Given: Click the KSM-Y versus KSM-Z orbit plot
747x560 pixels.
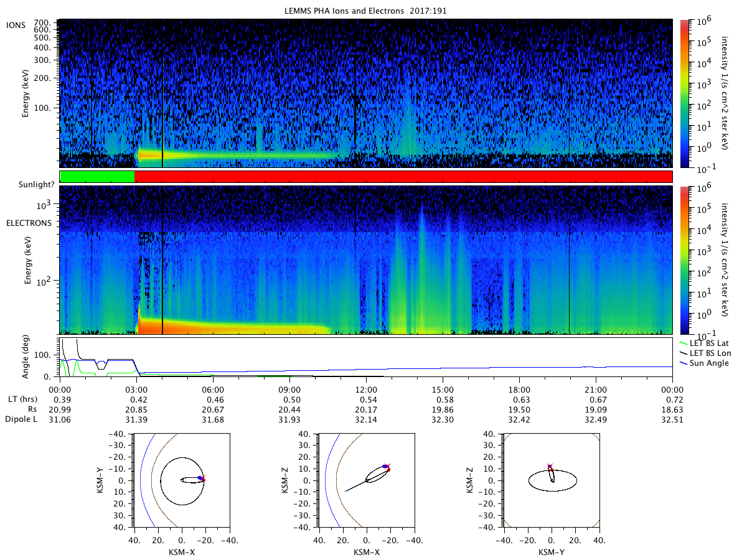Looking at the screenshot, I should pyautogui.click(x=552, y=480).
